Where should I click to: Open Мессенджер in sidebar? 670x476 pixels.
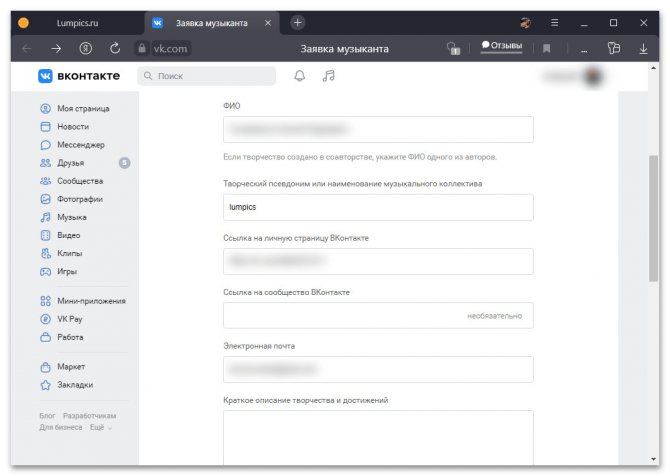(x=72, y=145)
